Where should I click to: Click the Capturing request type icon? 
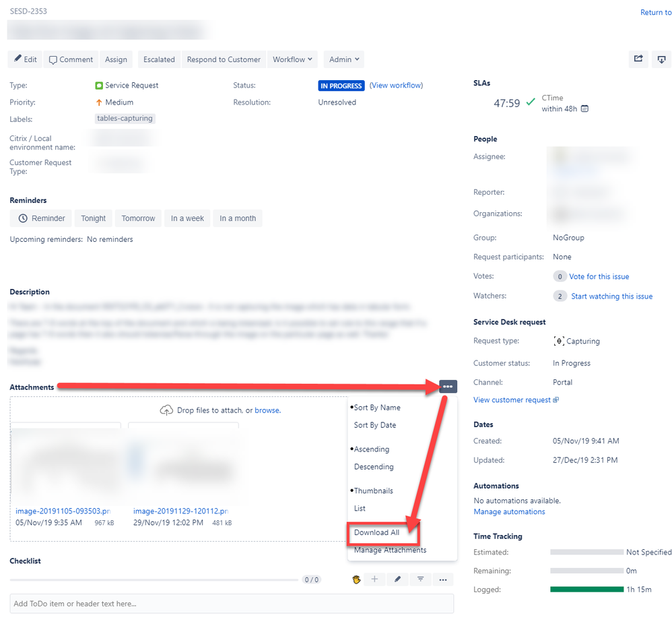559,341
